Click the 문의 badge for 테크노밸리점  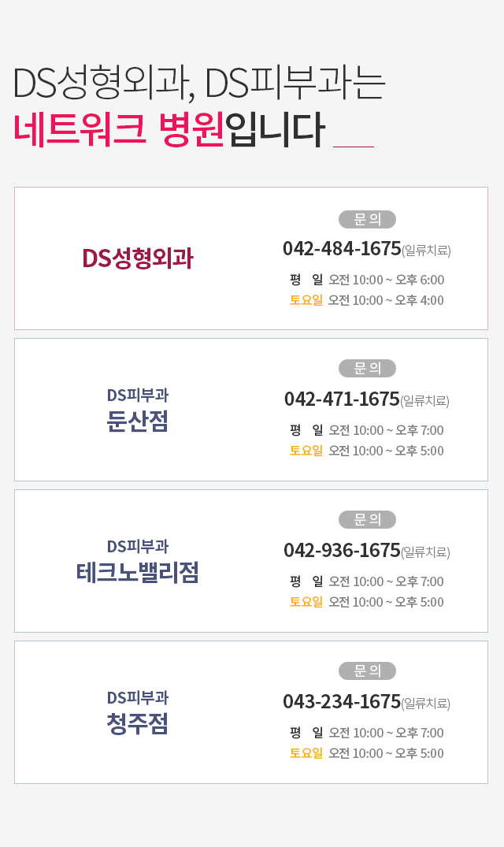(367, 519)
